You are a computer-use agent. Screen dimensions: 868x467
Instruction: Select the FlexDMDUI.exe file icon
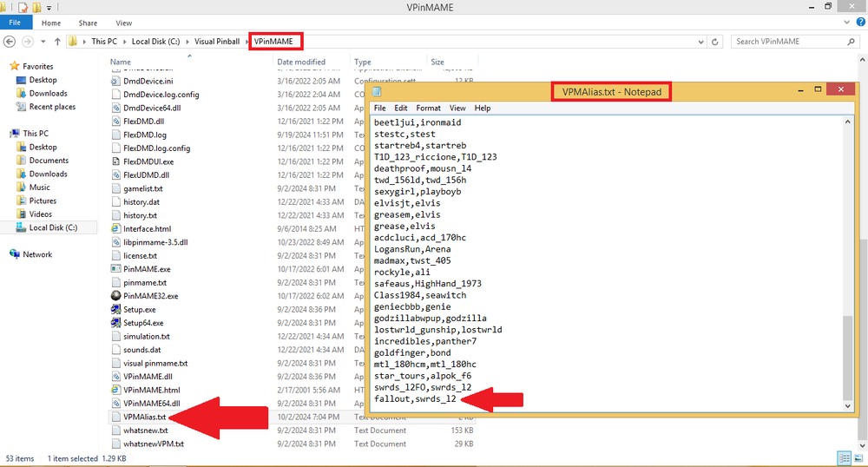pyautogui.click(x=115, y=161)
